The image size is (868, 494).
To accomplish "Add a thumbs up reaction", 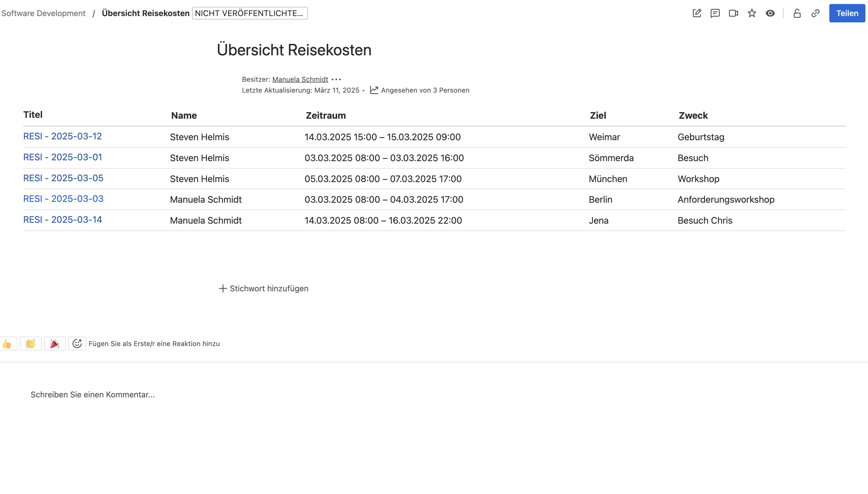I will pos(7,344).
